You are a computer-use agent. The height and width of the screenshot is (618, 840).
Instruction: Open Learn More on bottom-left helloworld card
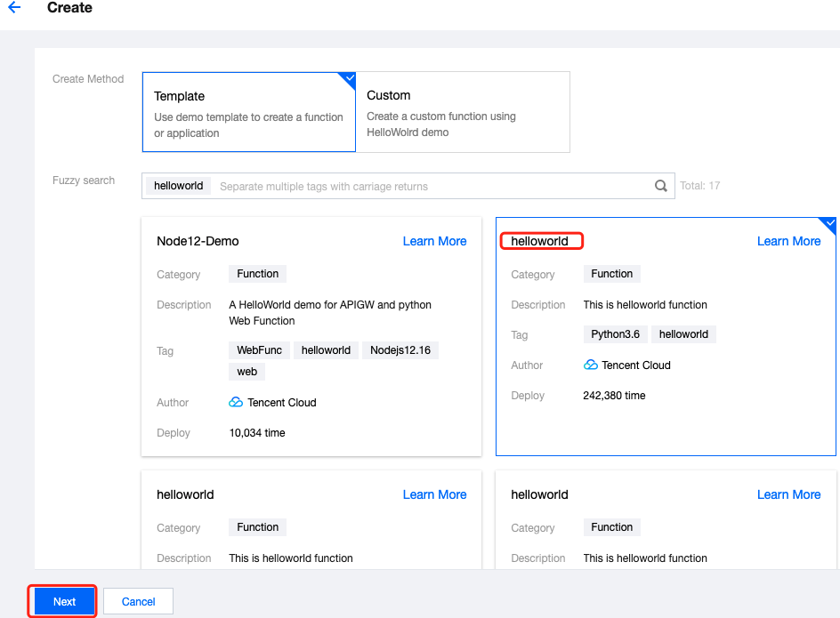pyautogui.click(x=434, y=494)
